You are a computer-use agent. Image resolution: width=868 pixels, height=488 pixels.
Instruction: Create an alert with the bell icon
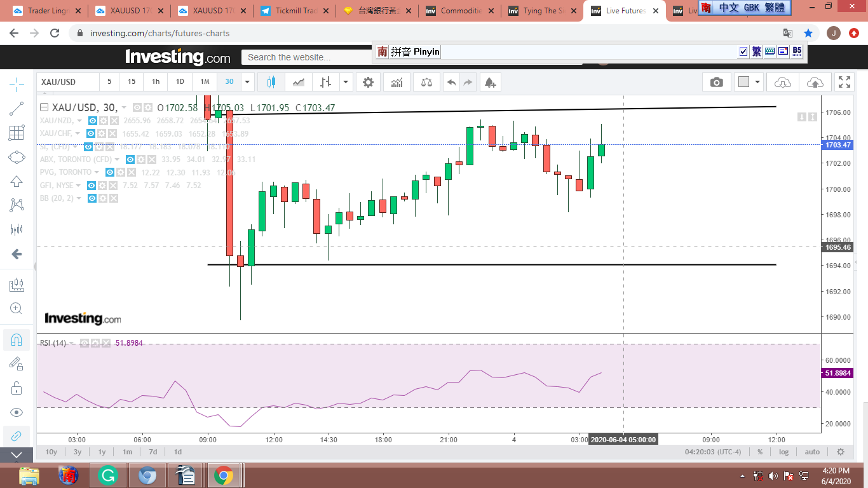(x=489, y=82)
